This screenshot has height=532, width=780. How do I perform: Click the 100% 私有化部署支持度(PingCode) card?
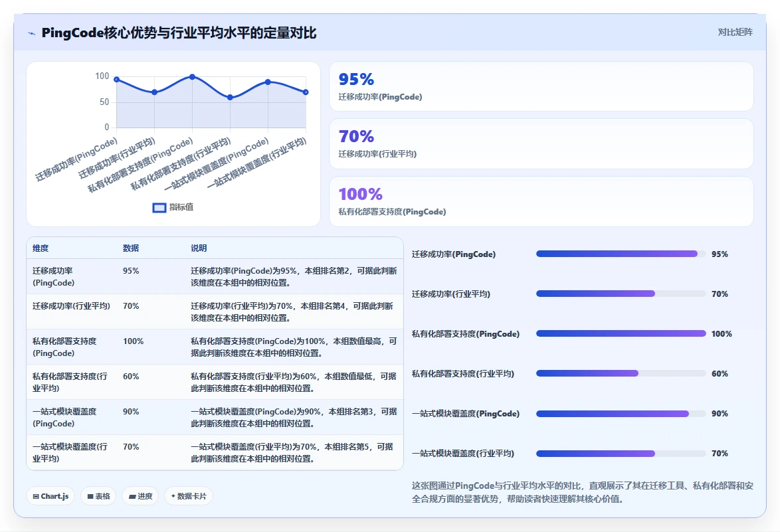point(541,201)
